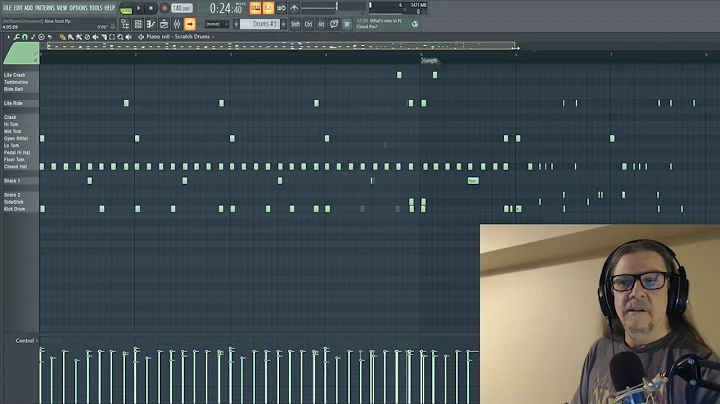The image size is (720, 404).
Task: Select the Snare 1 row label
Action: (12, 181)
